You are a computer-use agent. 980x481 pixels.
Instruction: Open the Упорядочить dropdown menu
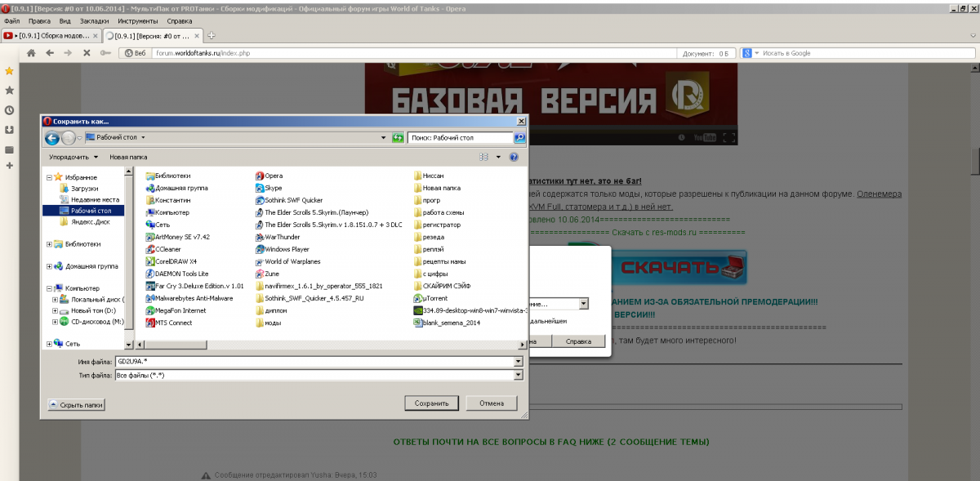click(73, 157)
